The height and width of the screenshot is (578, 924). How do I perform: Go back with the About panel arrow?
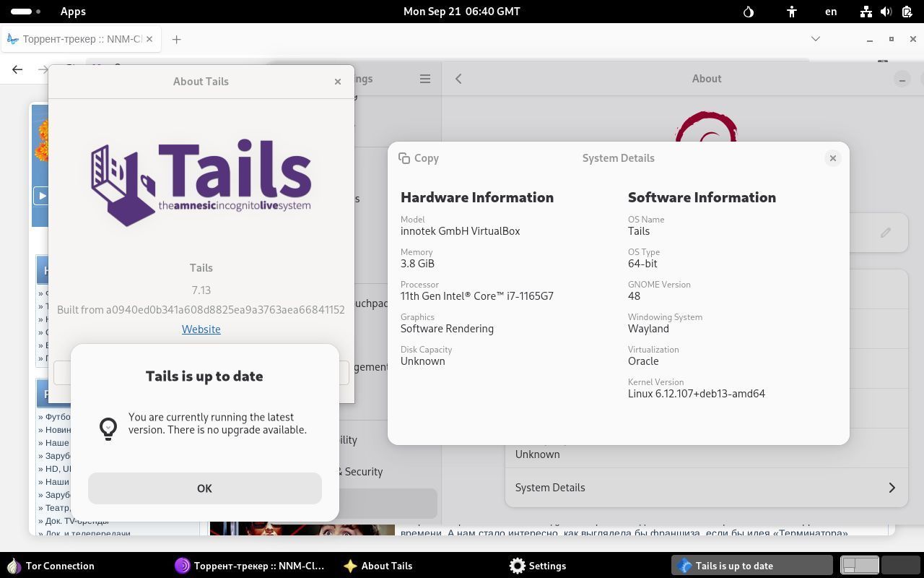[x=458, y=79]
